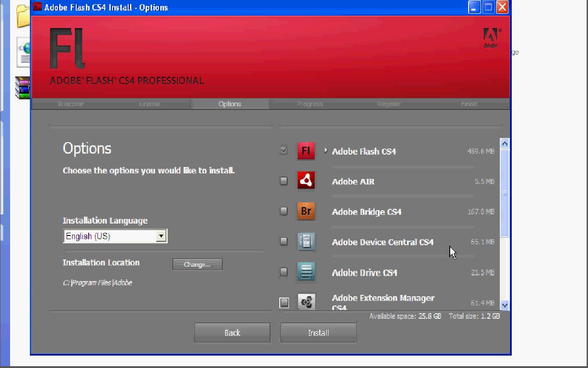The image size is (588, 368).
Task: Click the Adobe Bridge CS4 Br icon
Action: coord(306,211)
